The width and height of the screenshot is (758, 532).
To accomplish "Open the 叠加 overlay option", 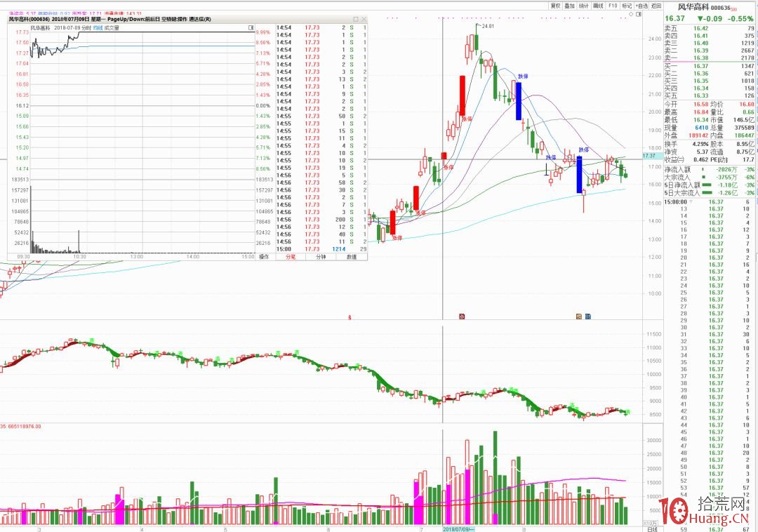I will pyautogui.click(x=570, y=6).
